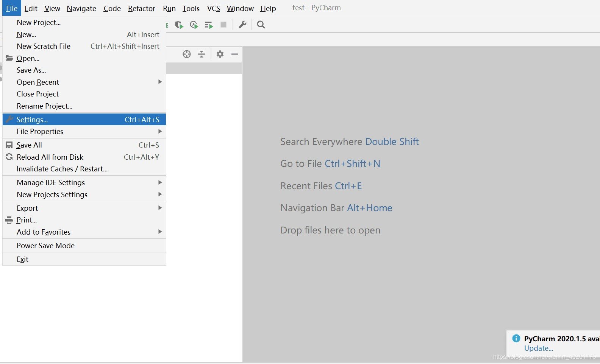Expand the File Properties submenu arrow
This screenshot has width=600, height=364.
(x=160, y=131)
